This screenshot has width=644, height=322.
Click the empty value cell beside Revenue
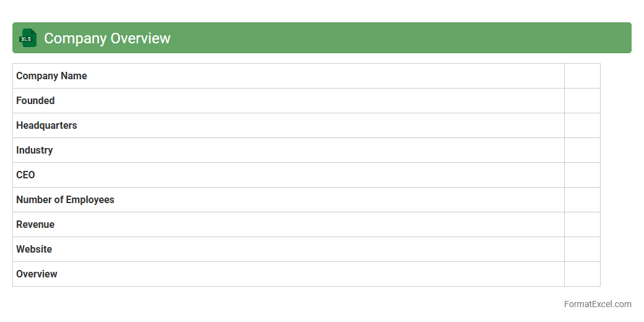tap(582, 225)
